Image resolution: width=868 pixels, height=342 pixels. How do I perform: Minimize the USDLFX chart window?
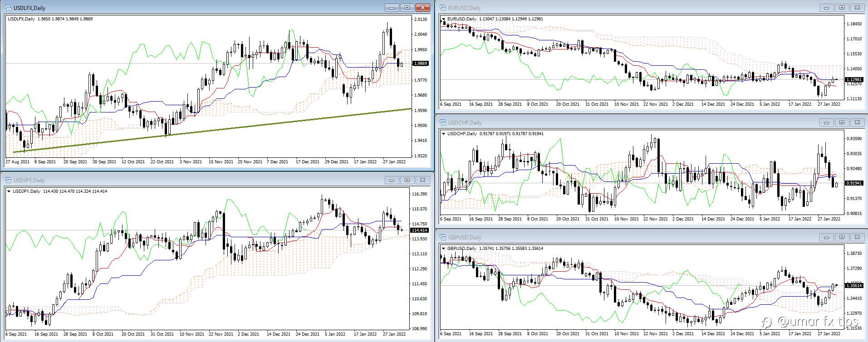(392, 8)
